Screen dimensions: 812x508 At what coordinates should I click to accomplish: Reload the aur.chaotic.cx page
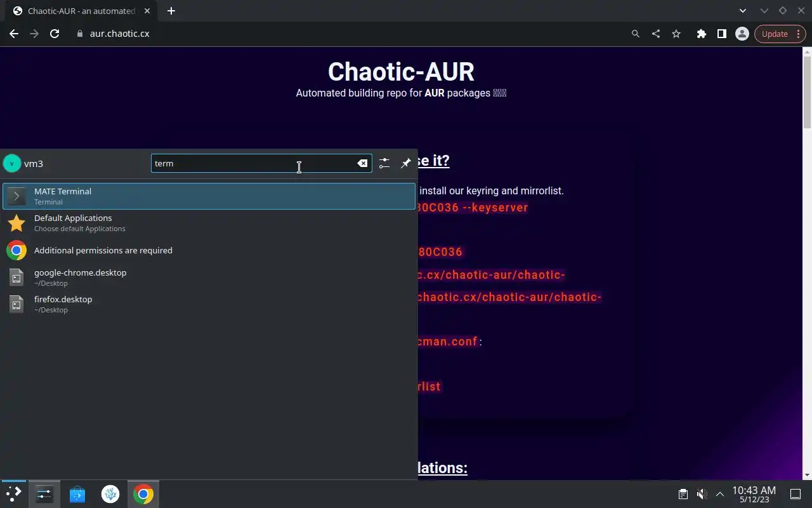click(55, 34)
